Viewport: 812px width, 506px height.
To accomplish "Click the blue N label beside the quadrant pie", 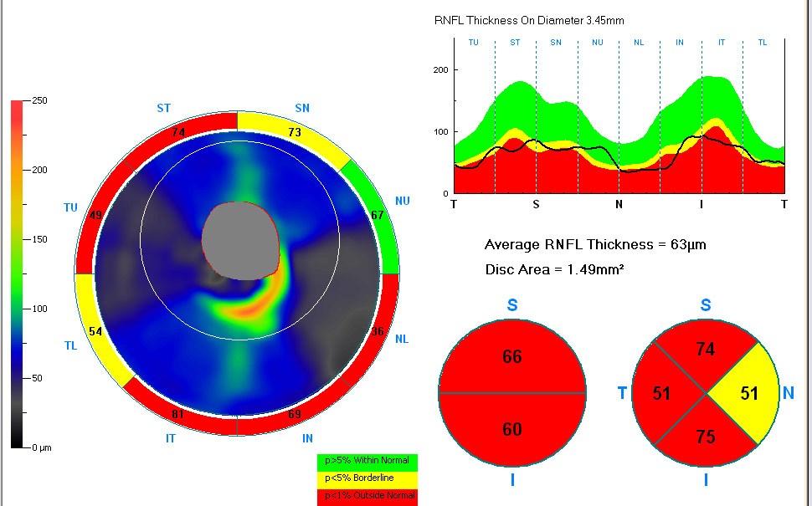I will (x=789, y=393).
